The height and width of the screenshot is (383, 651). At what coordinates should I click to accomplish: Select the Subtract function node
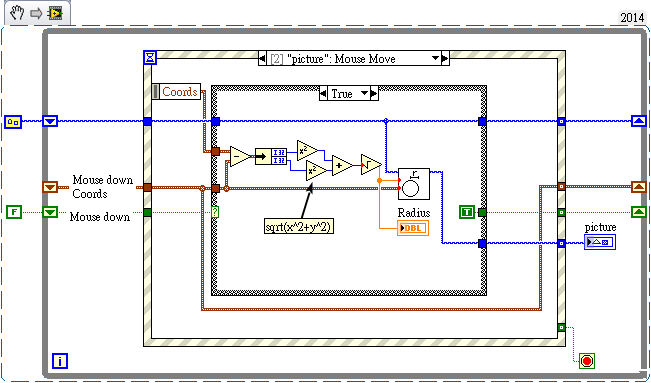point(240,157)
